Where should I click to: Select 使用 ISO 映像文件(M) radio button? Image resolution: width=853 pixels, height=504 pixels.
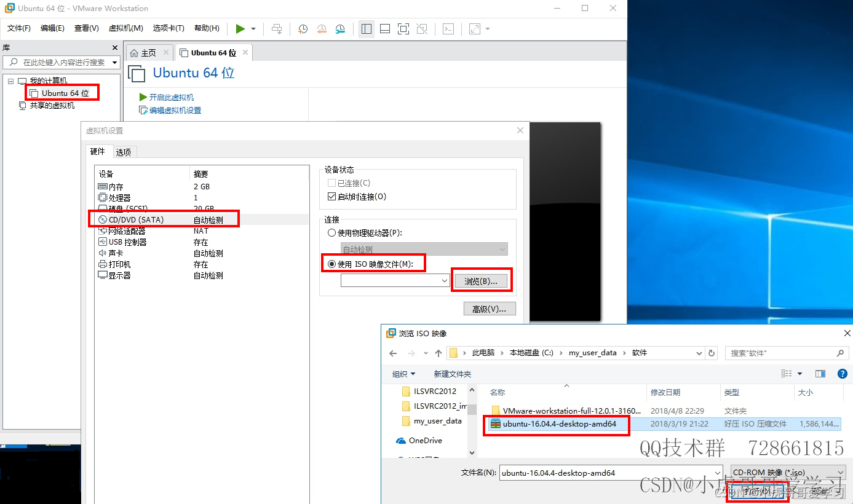(x=332, y=264)
